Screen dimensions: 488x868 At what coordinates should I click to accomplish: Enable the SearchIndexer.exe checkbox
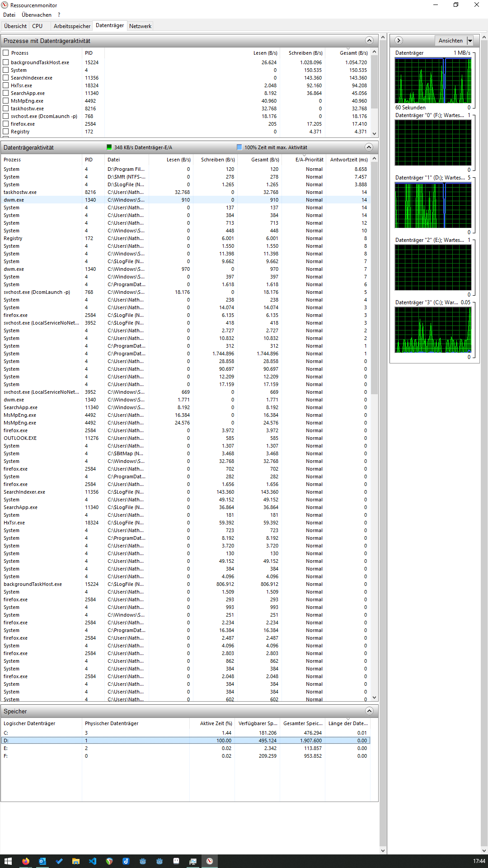click(x=6, y=78)
